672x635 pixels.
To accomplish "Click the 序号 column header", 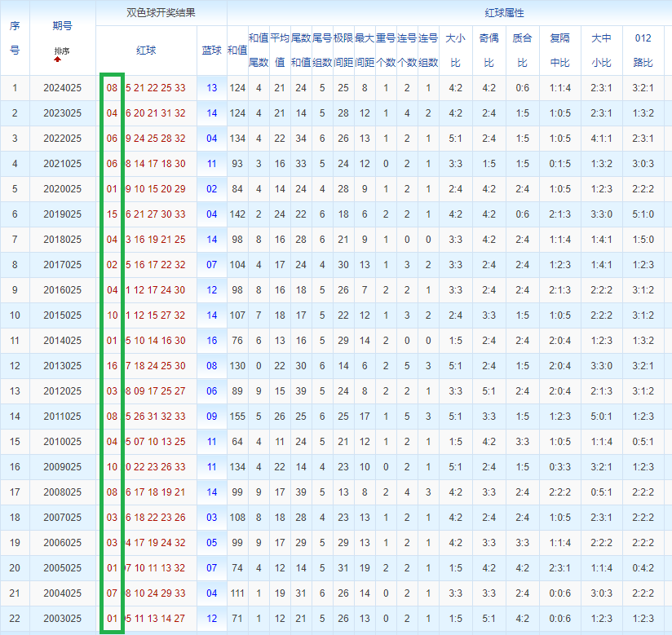I will point(15,37).
